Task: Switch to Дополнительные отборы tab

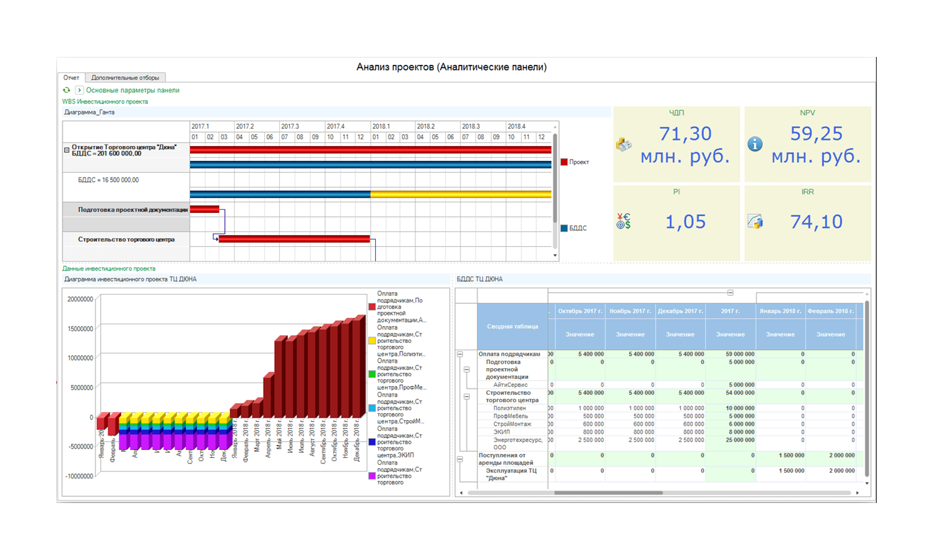Action: [125, 78]
